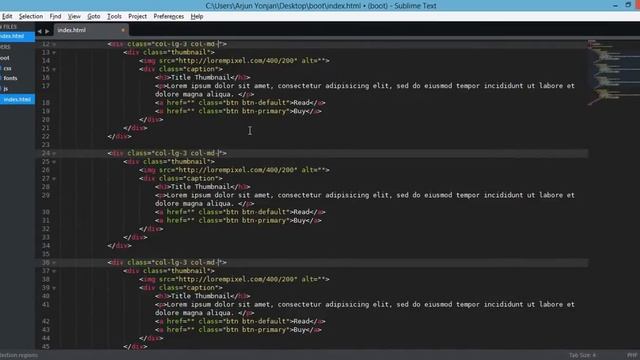Open the Preferences menu
The image size is (640, 360).
pos(169,16)
